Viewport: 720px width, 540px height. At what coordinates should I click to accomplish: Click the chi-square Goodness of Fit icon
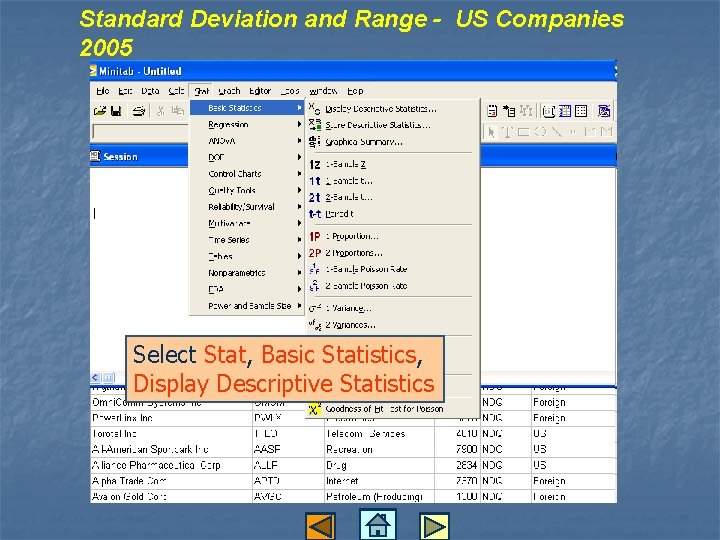tap(315, 409)
